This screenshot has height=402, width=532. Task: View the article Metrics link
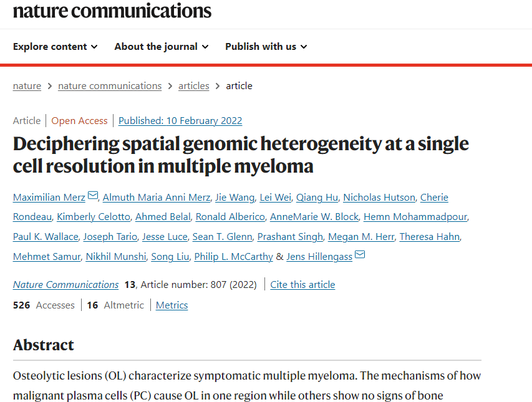[172, 305]
